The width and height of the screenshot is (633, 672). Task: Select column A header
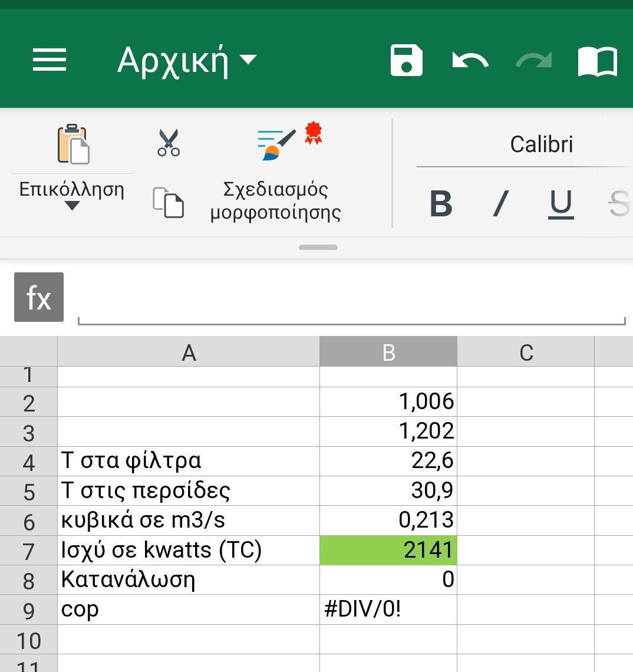coord(189,353)
